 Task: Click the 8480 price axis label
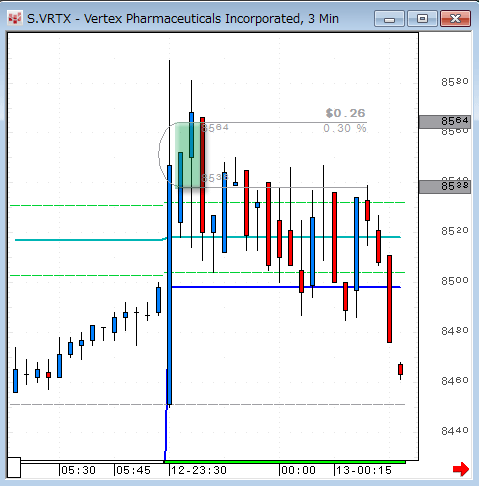(455, 331)
